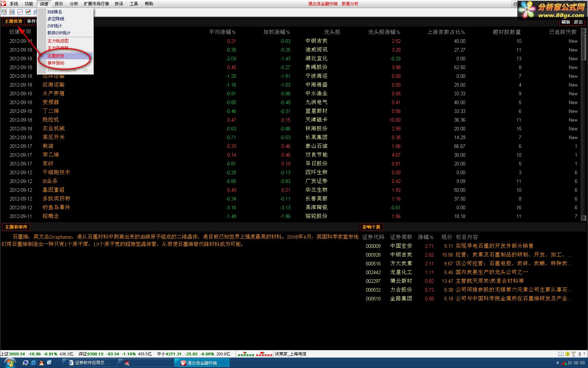Screen dimensions: 588x368
Task: Click the 刷新 refresh button
Action: pyautogui.click(x=566, y=22)
